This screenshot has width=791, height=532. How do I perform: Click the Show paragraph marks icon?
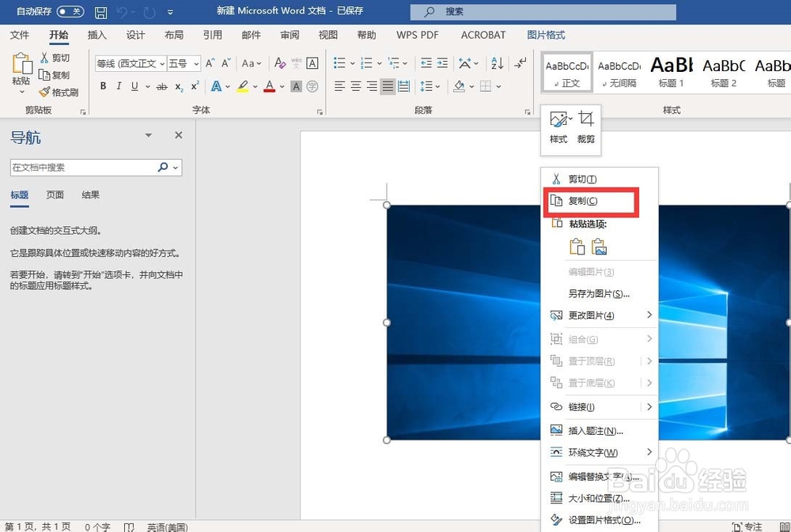(520, 63)
